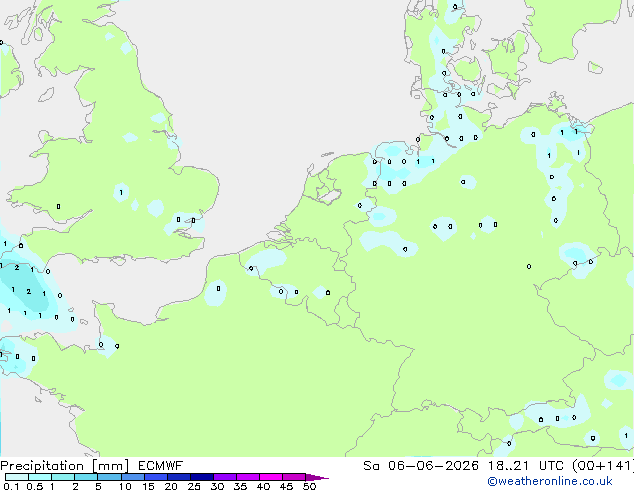Viewport: 634px width, 490px height.
Task: Click the 45–50 mm legend swatch
Action: coord(294,477)
